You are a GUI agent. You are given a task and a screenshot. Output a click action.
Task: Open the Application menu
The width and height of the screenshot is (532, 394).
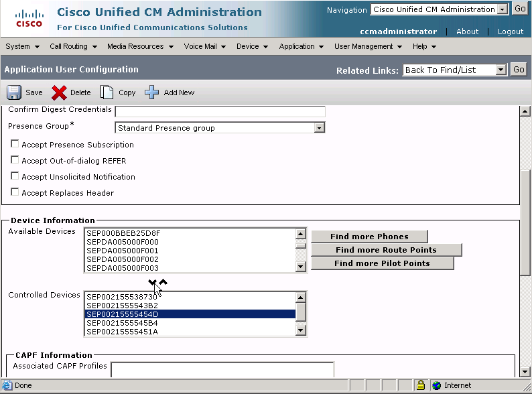coord(302,46)
